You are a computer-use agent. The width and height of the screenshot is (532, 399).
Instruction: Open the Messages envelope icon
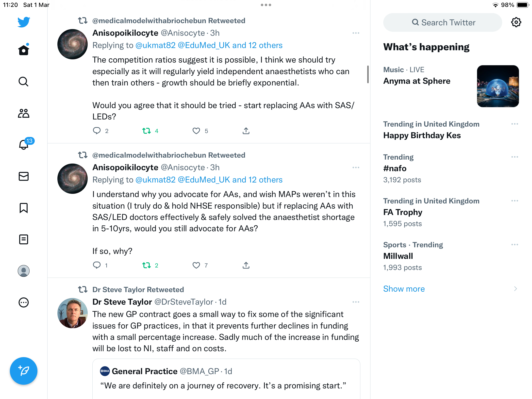tap(24, 176)
